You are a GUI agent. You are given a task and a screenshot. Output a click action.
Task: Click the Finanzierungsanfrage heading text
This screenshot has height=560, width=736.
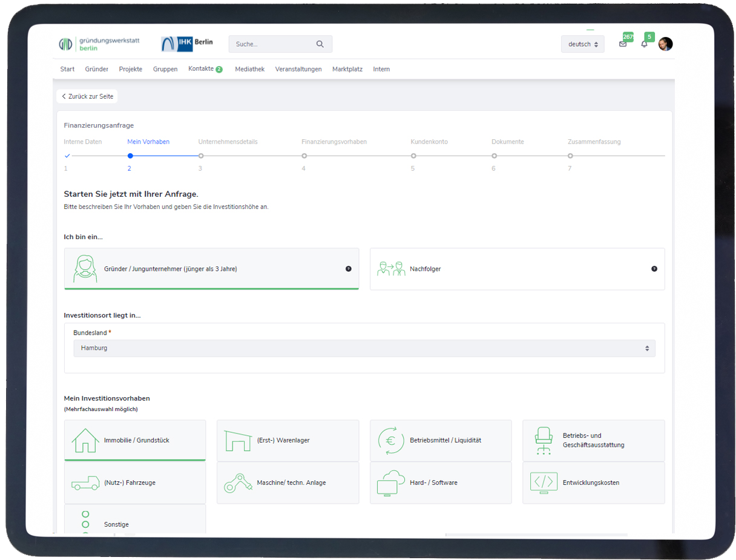click(x=99, y=125)
